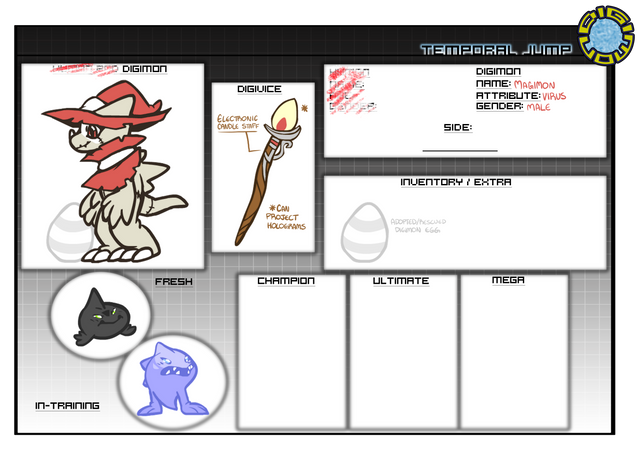The width and height of the screenshot is (640, 449).
Task: Click the 'Fresh' label
Action: 174,282
